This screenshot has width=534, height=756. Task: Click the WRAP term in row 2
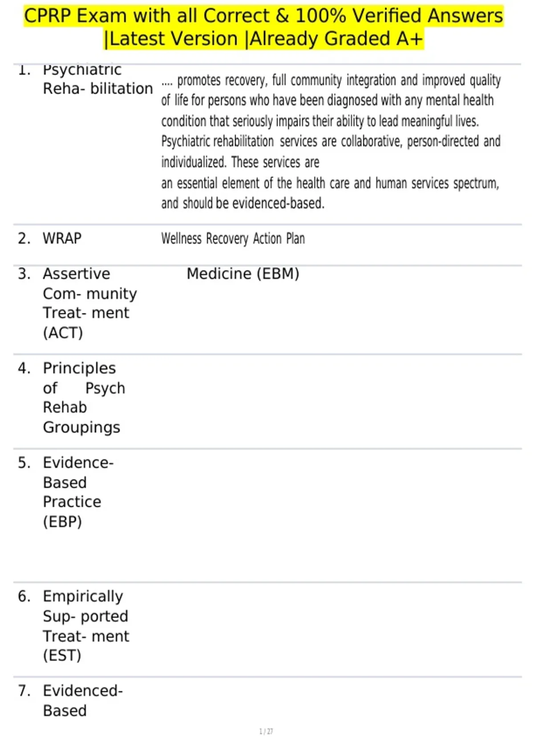pos(62,238)
